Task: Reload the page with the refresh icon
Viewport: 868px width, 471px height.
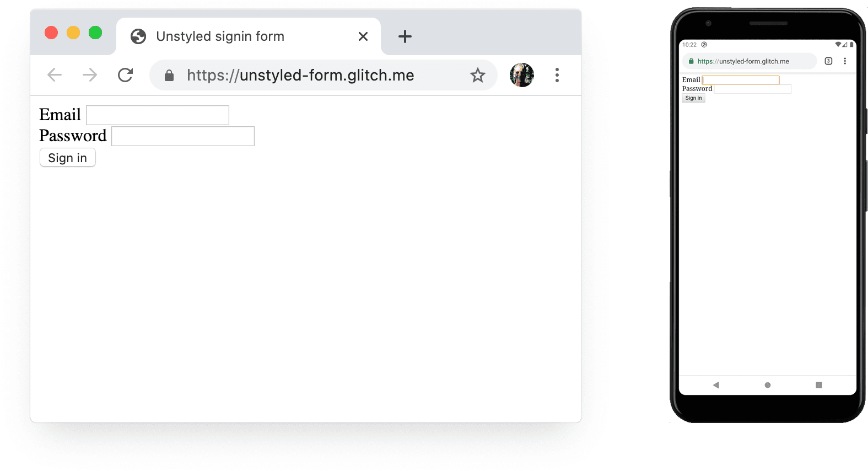Action: point(125,75)
